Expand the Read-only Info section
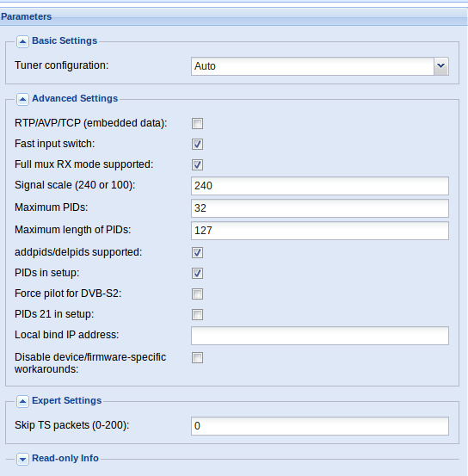The image size is (468, 476). point(22,459)
